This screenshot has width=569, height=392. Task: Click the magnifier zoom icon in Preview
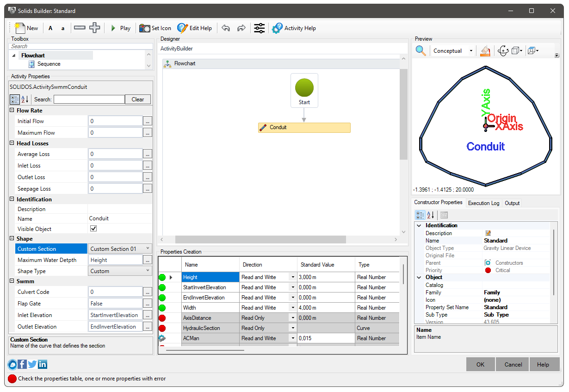421,50
